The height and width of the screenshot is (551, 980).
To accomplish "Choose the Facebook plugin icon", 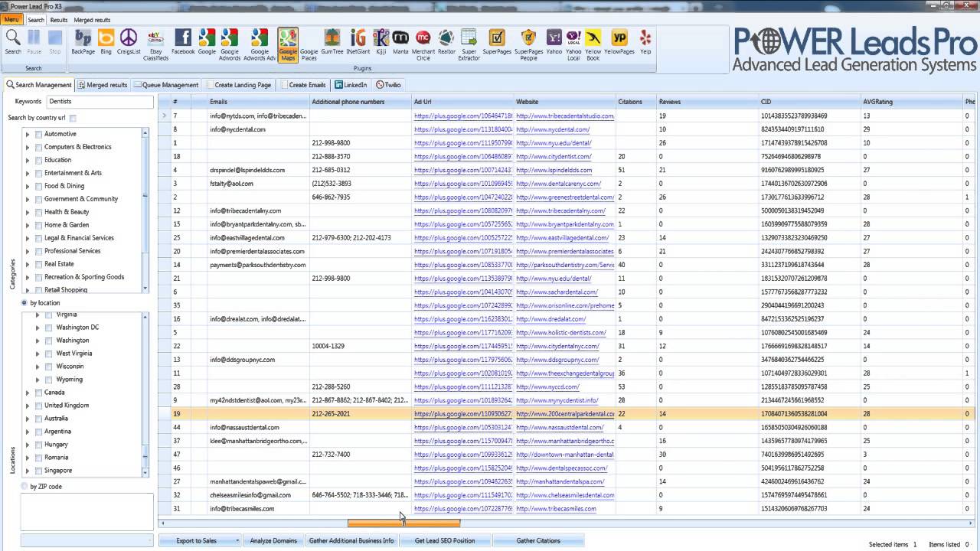I will tap(183, 41).
